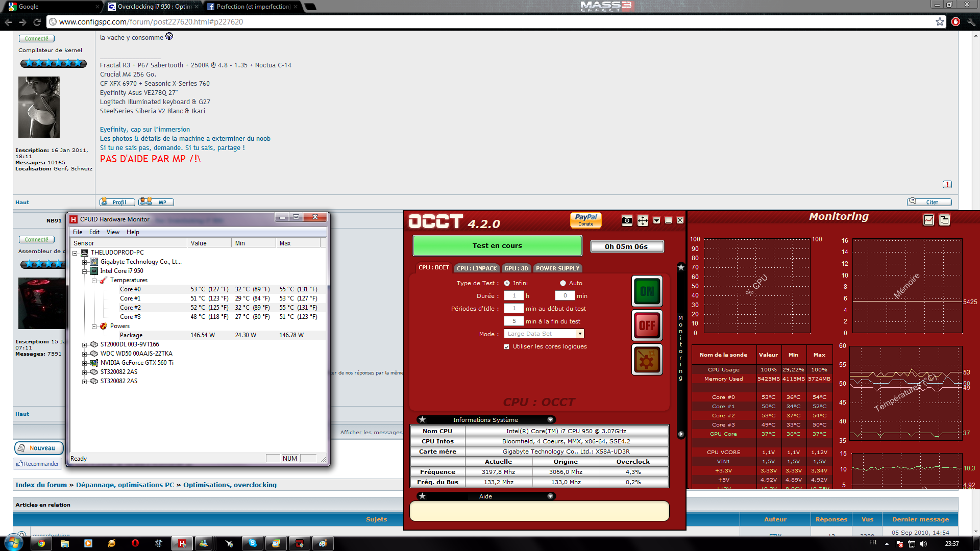Open the View menu in Hardware Monitor

[113, 232]
